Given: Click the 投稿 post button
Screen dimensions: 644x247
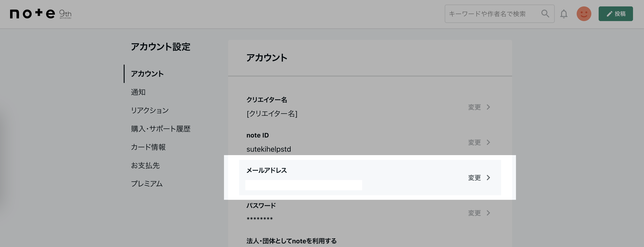Looking at the screenshot, I should [x=616, y=14].
